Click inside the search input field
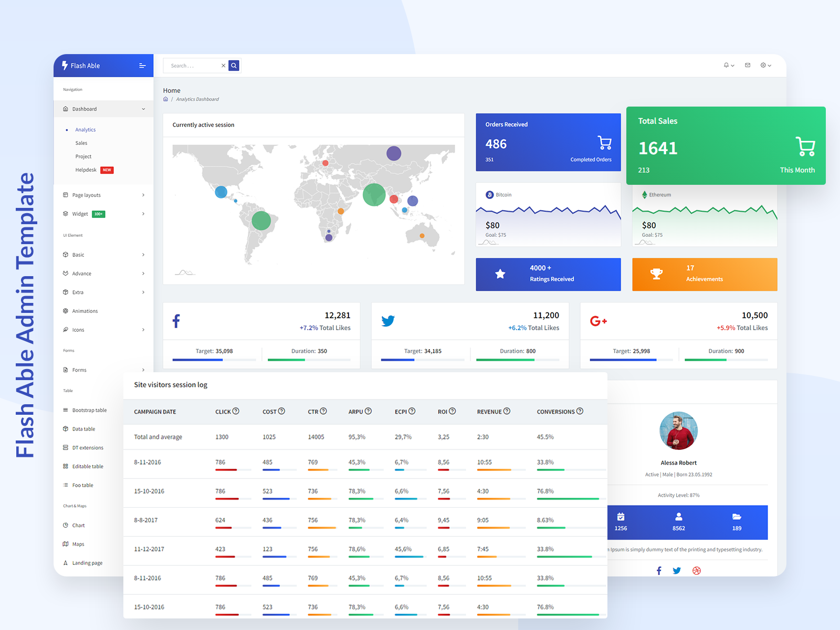Viewport: 840px width, 630px height. 194,65
